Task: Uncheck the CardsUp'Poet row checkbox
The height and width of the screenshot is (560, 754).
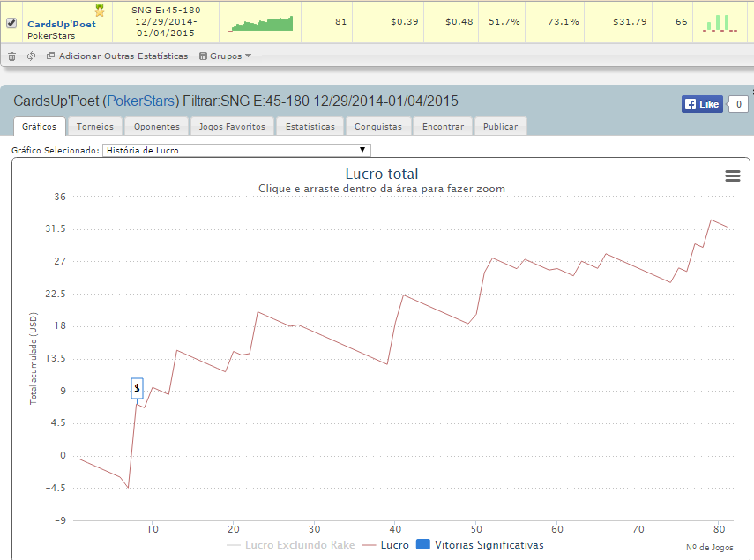Action: tap(11, 23)
